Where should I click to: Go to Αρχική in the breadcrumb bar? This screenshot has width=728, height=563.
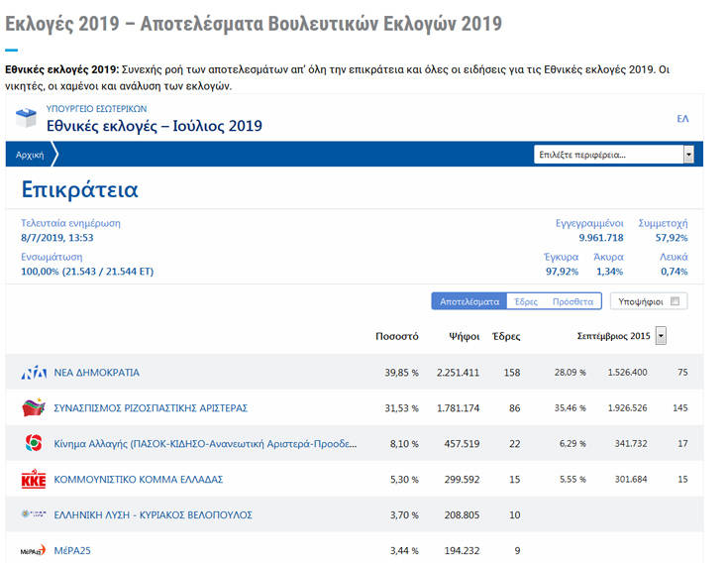(30, 155)
